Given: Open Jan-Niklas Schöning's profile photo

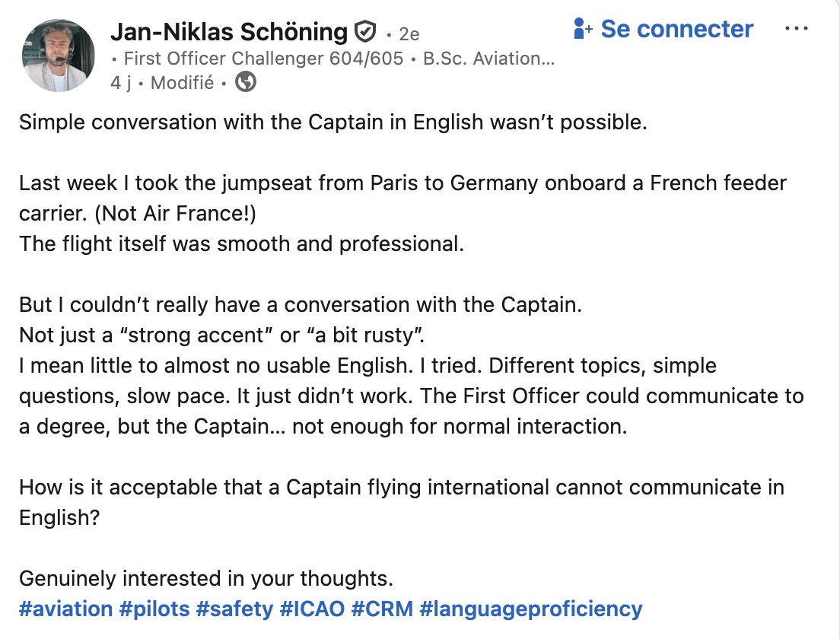Looking at the screenshot, I should coord(59,55).
